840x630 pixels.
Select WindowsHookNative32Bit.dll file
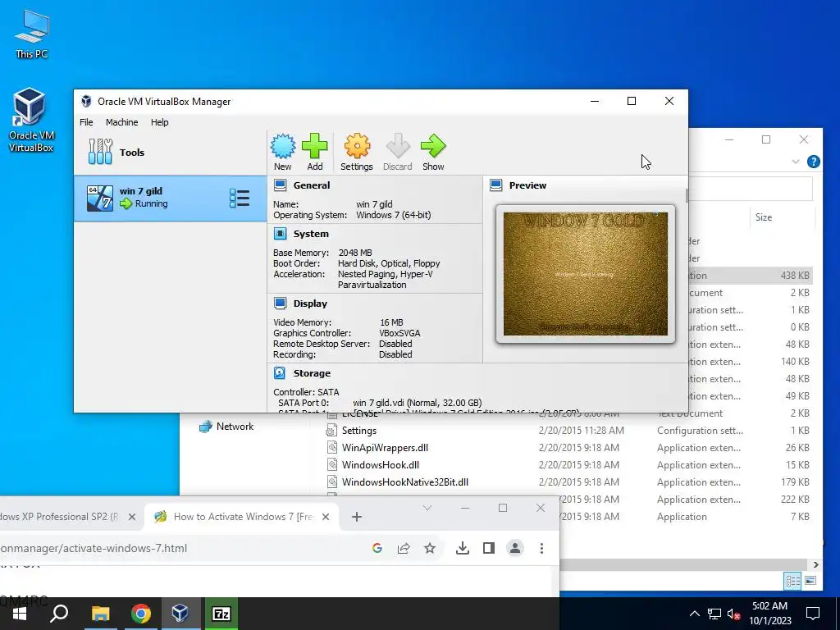[x=405, y=482]
